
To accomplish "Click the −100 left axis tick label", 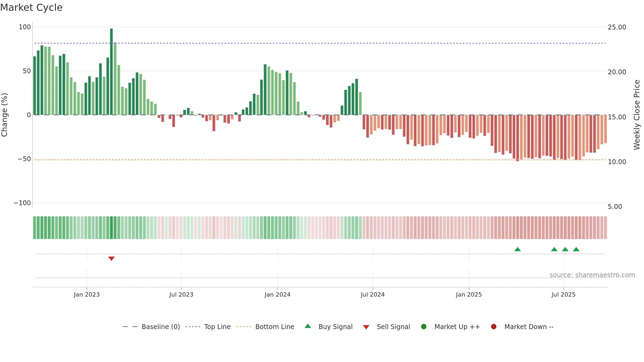I will click(x=22, y=203).
